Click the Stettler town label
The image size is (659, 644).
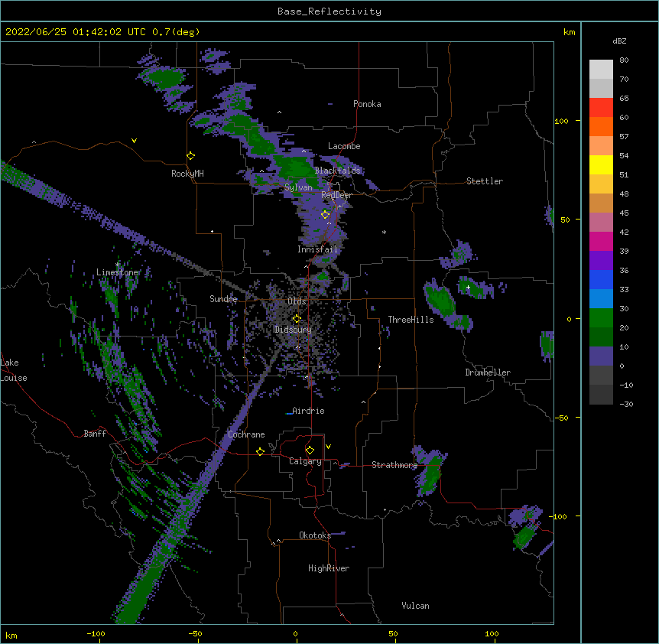pyautogui.click(x=485, y=181)
